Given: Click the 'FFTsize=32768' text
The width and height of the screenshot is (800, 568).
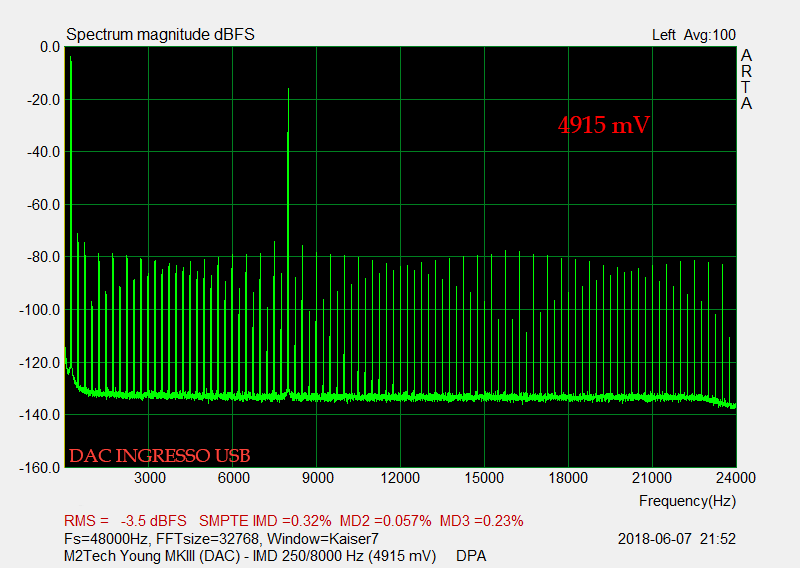Looking at the screenshot, I should pyautogui.click(x=209, y=539).
